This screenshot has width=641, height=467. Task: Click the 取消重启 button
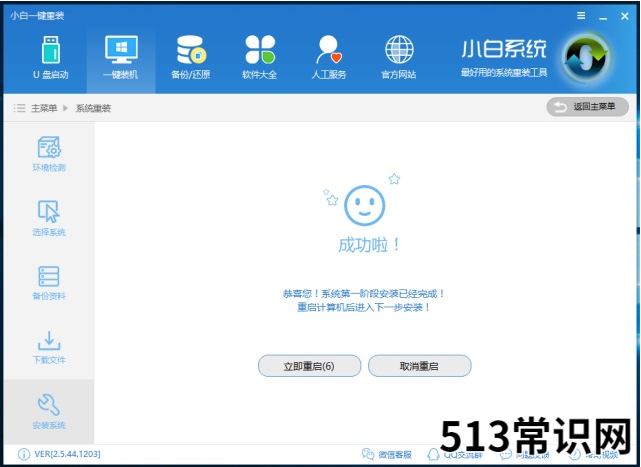pyautogui.click(x=419, y=366)
